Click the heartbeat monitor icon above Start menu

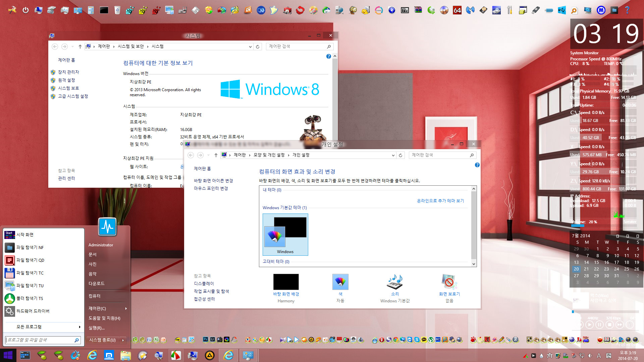(107, 227)
